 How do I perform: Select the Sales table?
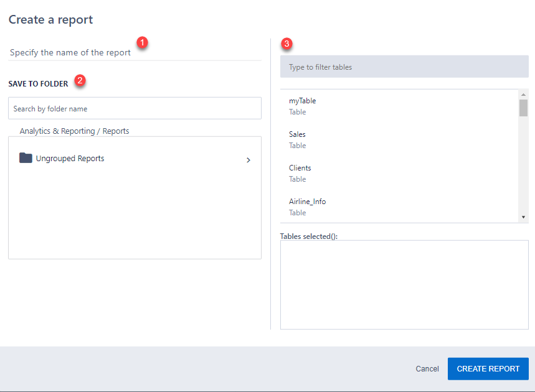[297, 134]
